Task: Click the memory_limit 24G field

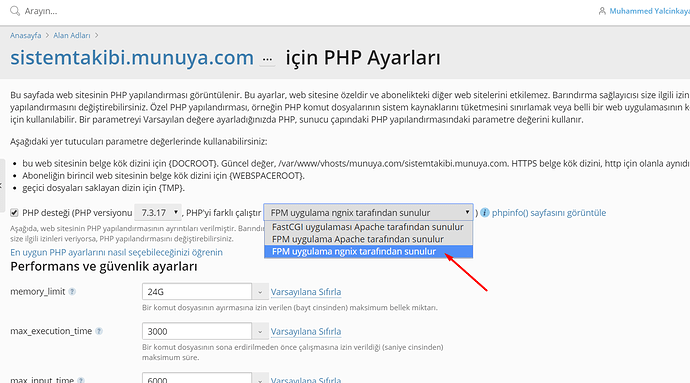Action: pyautogui.click(x=197, y=292)
